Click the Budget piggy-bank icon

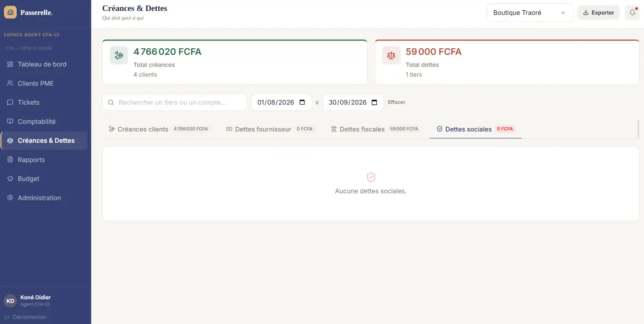click(x=10, y=179)
